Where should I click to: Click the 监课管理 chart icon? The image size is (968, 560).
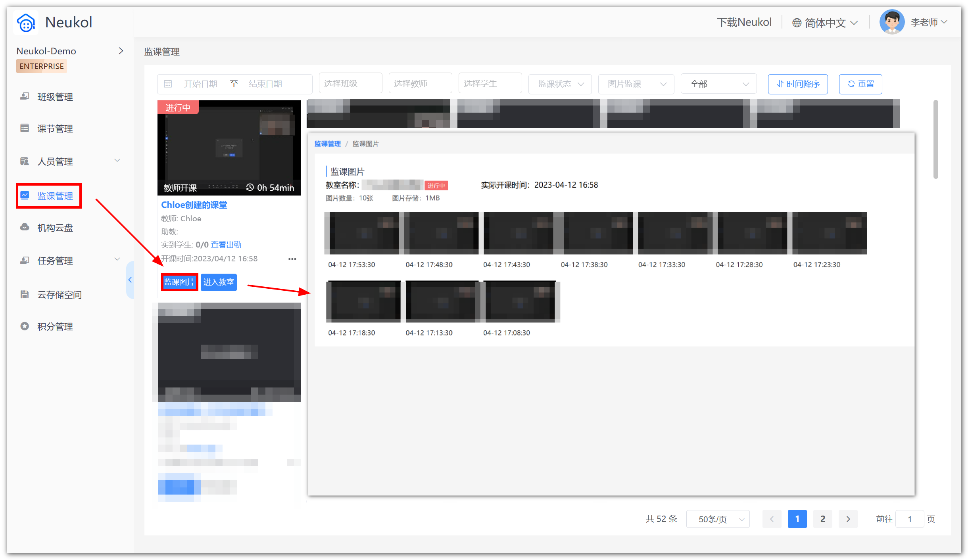tap(25, 195)
